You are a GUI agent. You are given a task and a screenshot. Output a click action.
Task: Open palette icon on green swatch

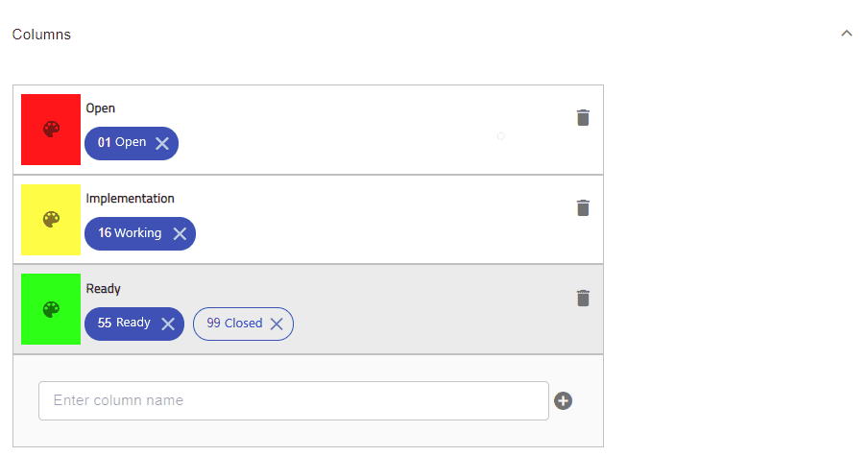pos(52,309)
